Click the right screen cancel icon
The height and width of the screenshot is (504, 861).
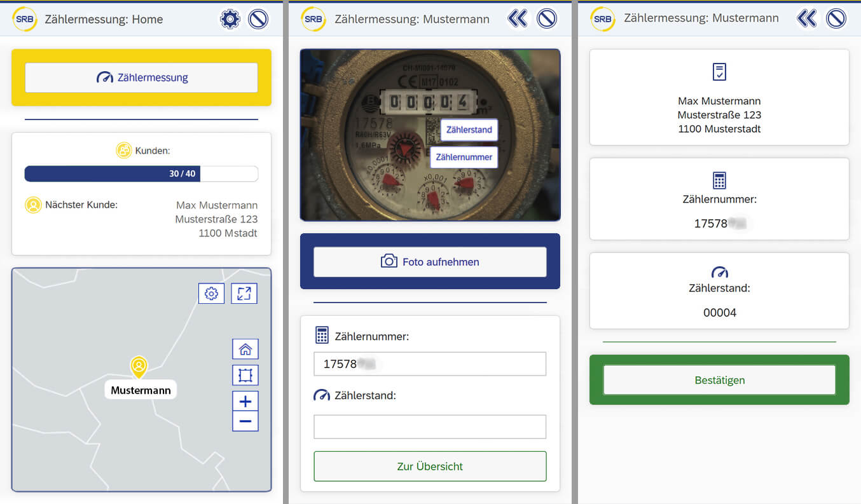pos(836,18)
